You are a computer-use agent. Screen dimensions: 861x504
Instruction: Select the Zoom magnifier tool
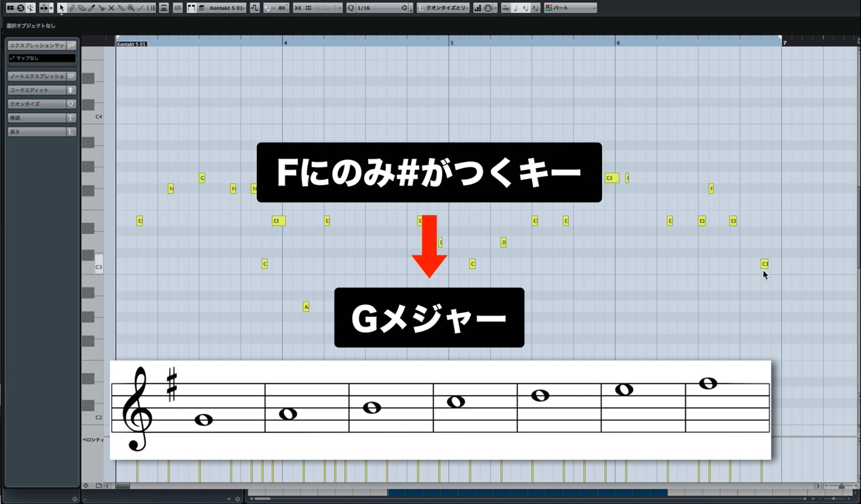pos(130,8)
